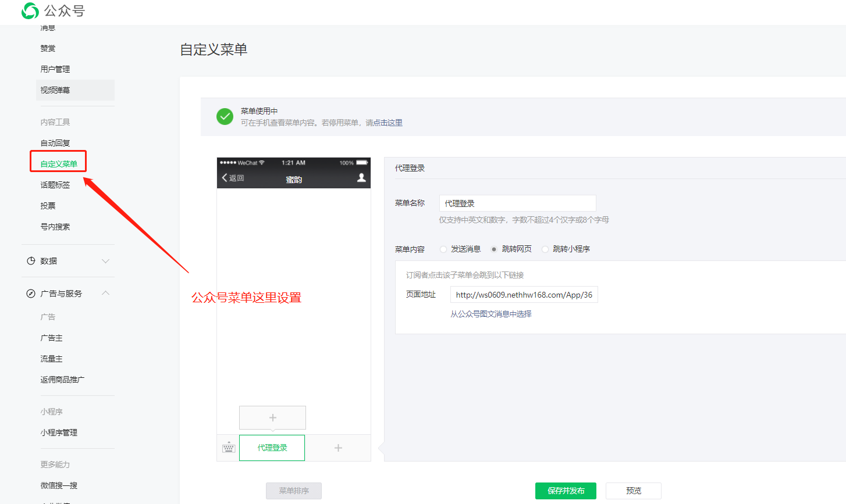This screenshot has width=846, height=504.
Task: Click 从公众号图文消息中选择 link
Action: [x=491, y=314]
